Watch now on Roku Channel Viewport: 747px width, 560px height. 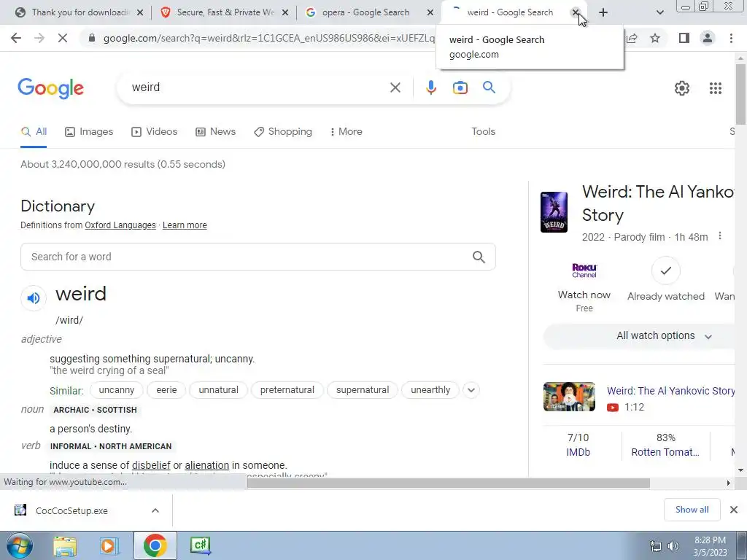pos(584,287)
